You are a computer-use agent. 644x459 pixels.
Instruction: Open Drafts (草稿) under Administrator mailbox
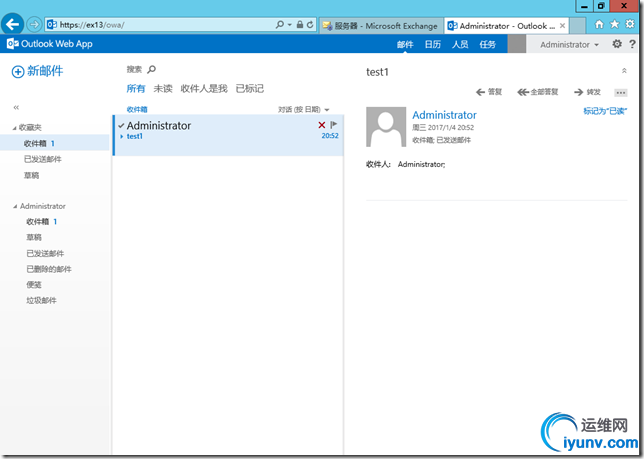tap(34, 237)
